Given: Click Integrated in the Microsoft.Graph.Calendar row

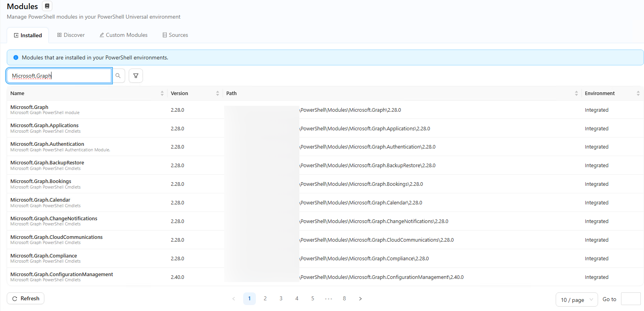Looking at the screenshot, I should (596, 203).
